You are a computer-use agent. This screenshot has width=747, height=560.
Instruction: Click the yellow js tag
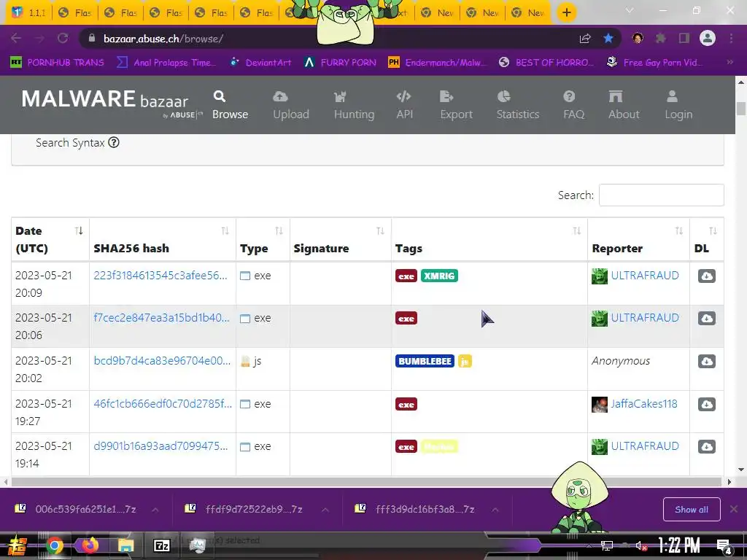pos(465,361)
